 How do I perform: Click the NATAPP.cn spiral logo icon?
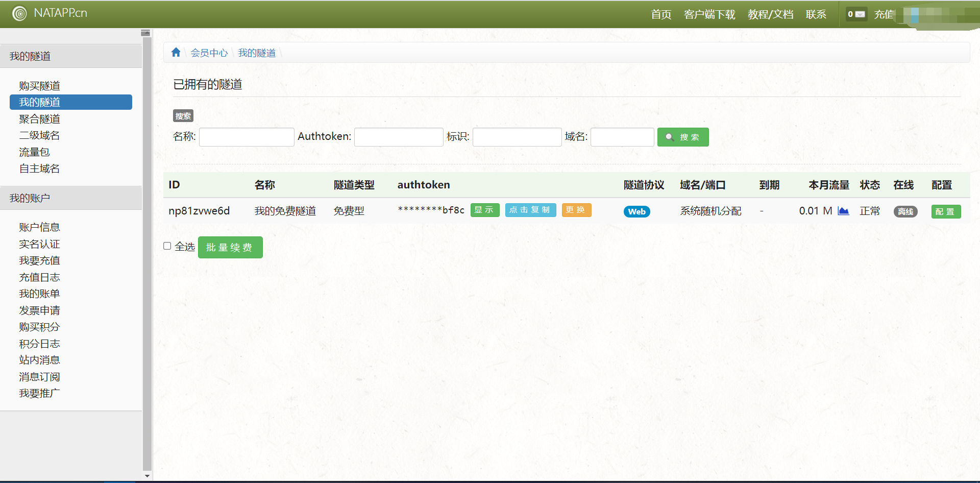pos(19,13)
